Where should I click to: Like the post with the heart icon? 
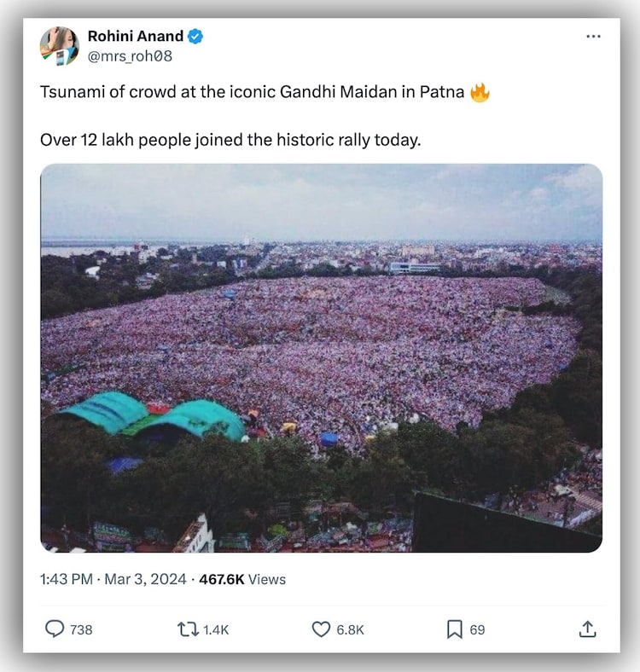(x=321, y=629)
